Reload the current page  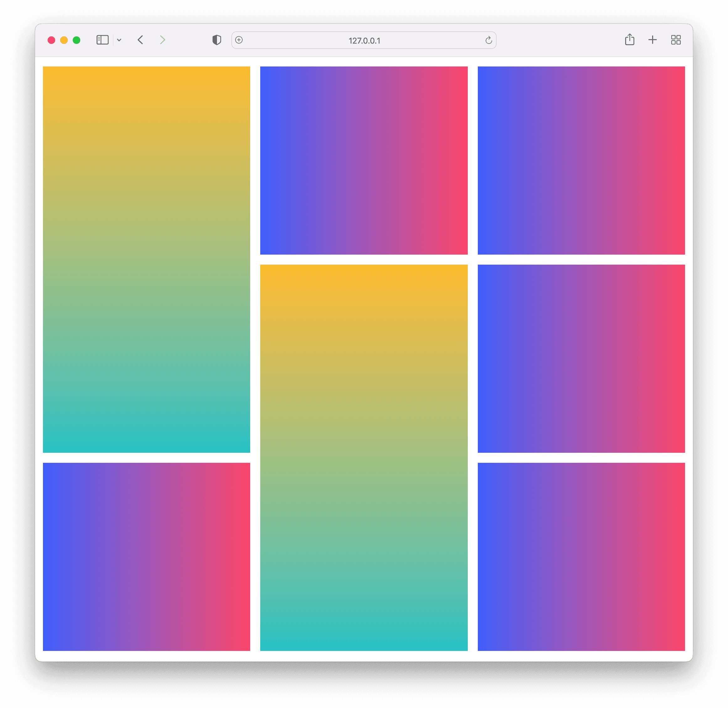click(488, 40)
